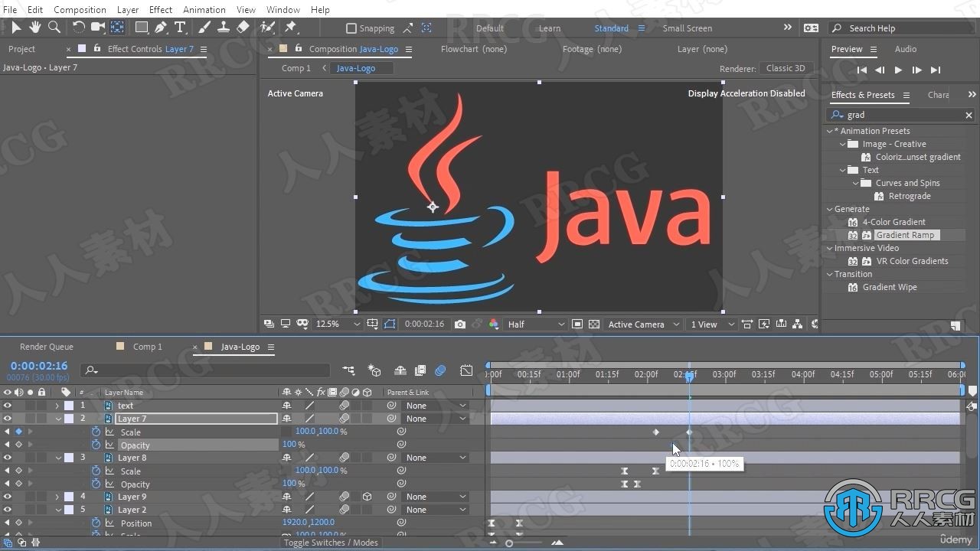Open show channel and color management icon
The height and width of the screenshot is (551, 980).
tap(493, 324)
